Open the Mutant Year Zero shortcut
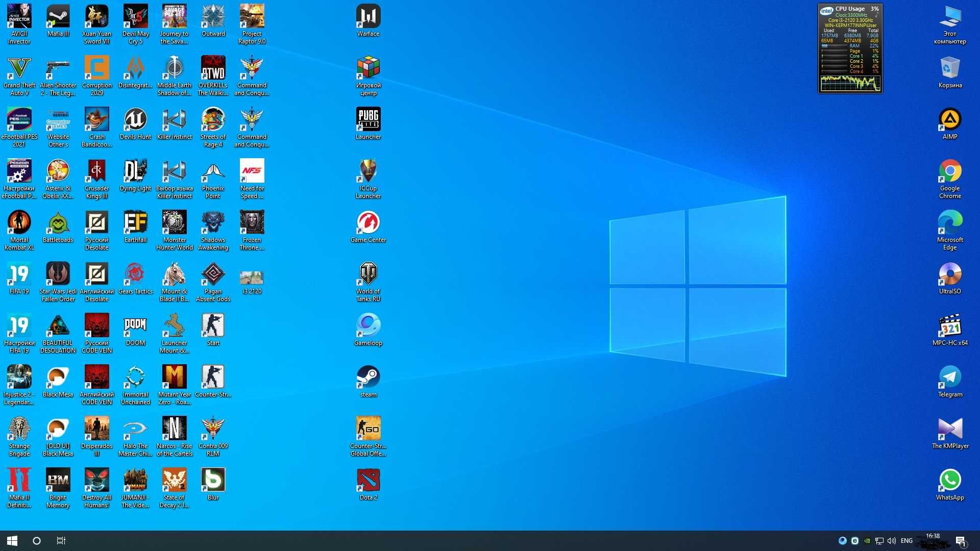 175,385
